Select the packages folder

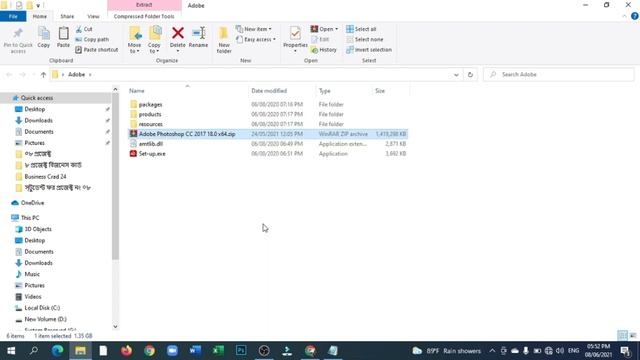point(150,104)
